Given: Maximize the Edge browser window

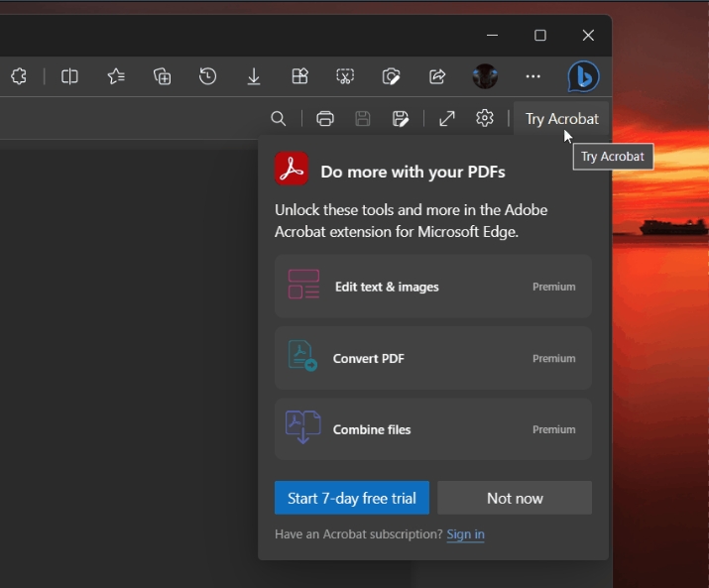Looking at the screenshot, I should coord(539,36).
